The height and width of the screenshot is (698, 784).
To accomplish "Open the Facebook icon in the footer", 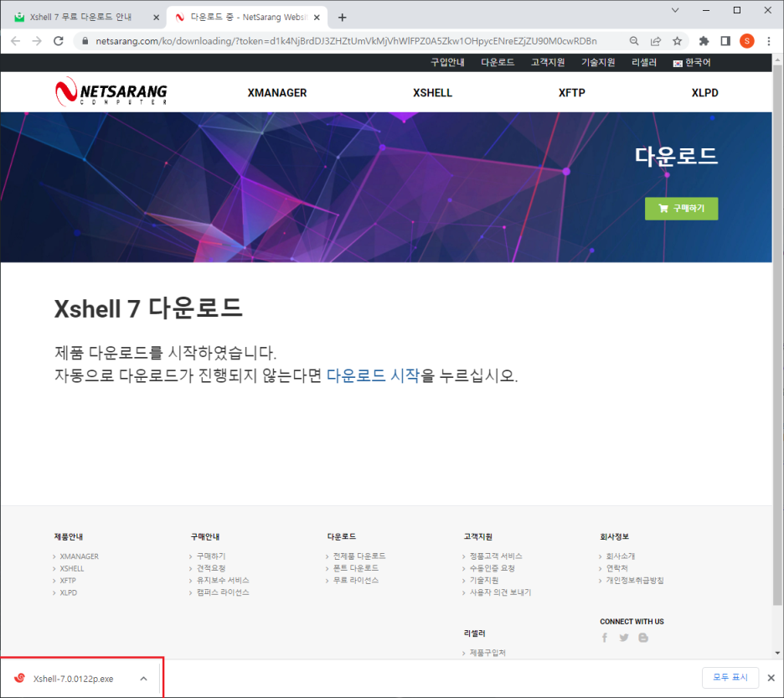I will (x=605, y=638).
